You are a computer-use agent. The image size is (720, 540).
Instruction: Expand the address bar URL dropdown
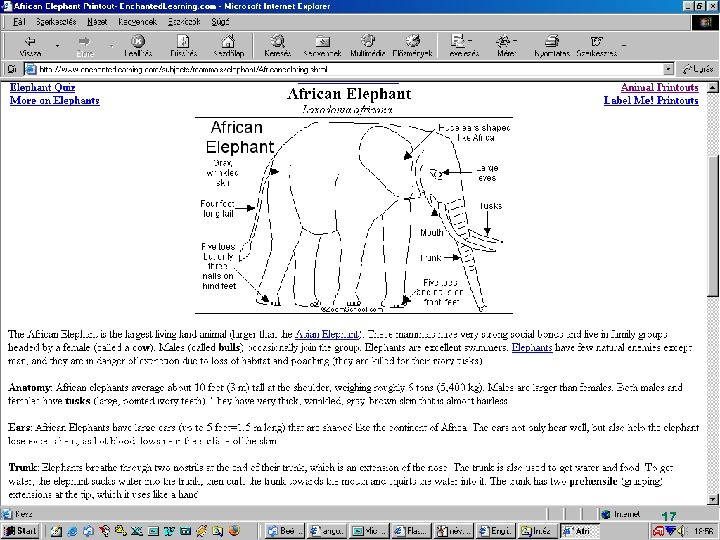click(669, 69)
